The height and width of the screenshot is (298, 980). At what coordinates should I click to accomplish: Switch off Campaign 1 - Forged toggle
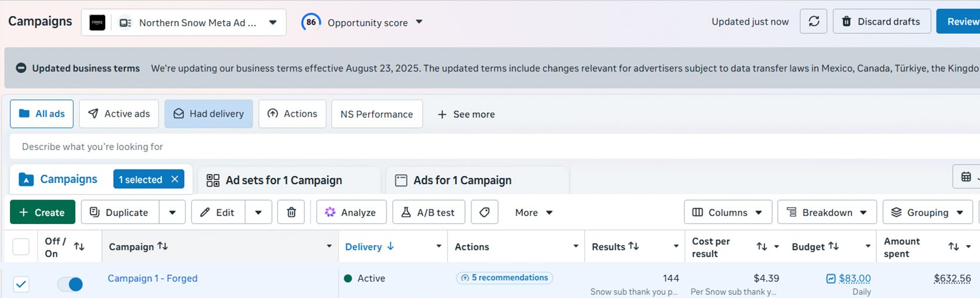click(x=70, y=284)
